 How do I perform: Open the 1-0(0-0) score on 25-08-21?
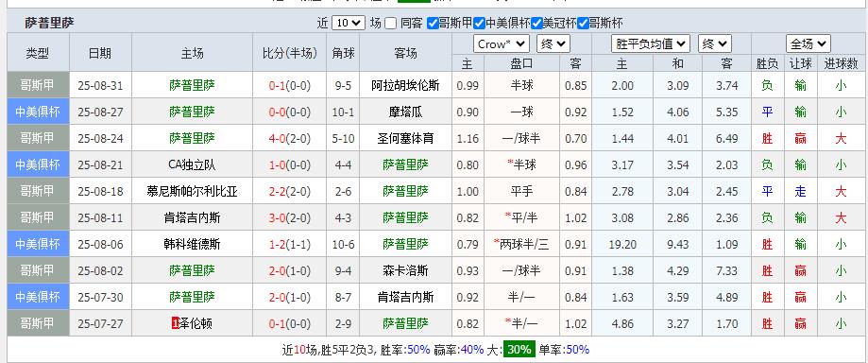(290, 164)
